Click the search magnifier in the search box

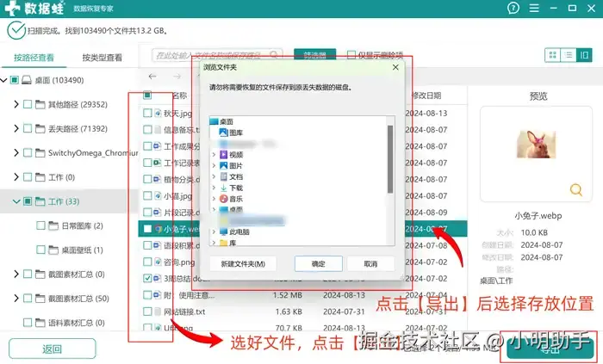(274, 55)
